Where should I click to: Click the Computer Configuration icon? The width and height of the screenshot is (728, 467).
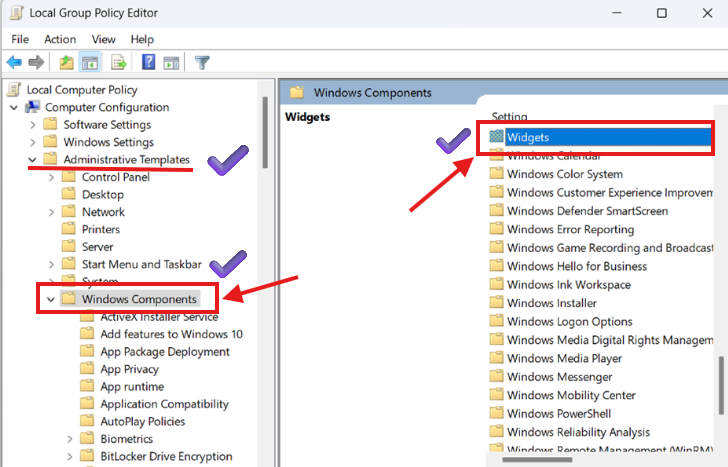tap(32, 107)
